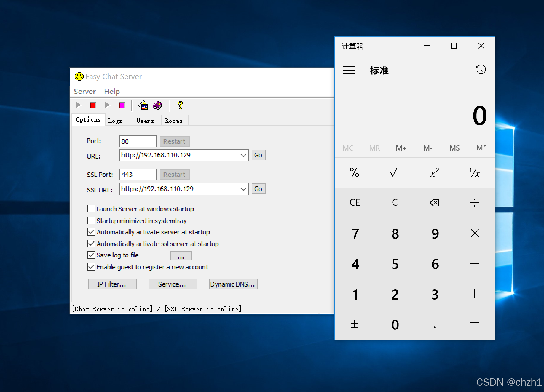This screenshot has height=392, width=544.
Task: Click the x squared key on calculator
Action: coord(434,172)
